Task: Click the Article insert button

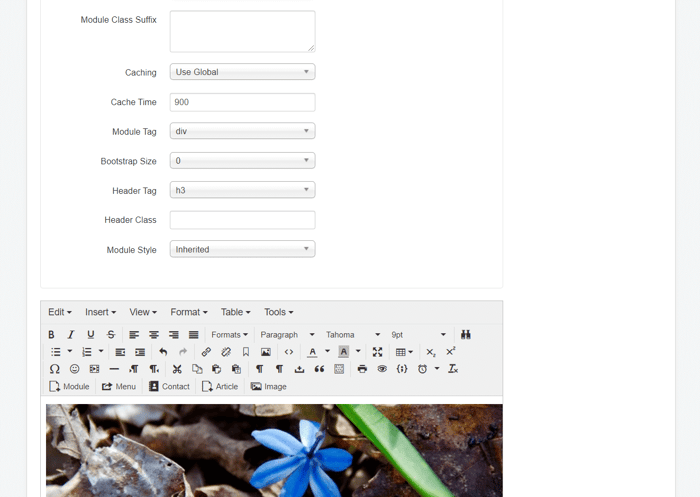Action: (x=220, y=386)
